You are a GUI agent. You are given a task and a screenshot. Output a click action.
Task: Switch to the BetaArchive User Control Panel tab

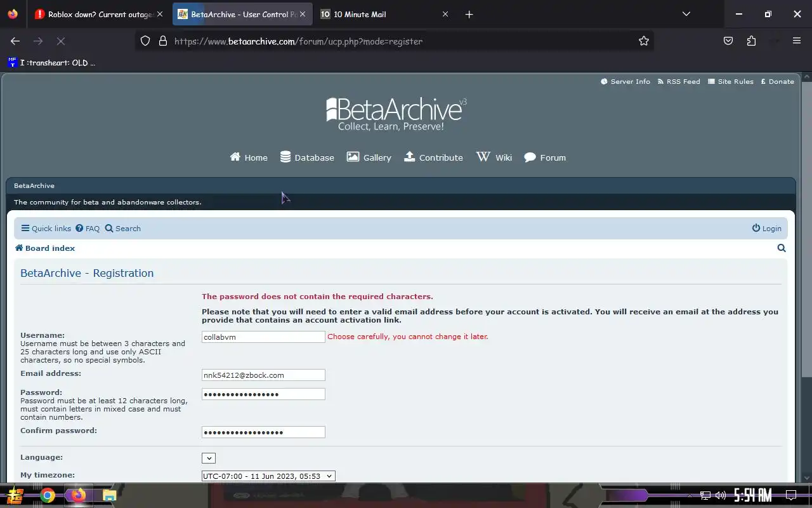click(242, 14)
